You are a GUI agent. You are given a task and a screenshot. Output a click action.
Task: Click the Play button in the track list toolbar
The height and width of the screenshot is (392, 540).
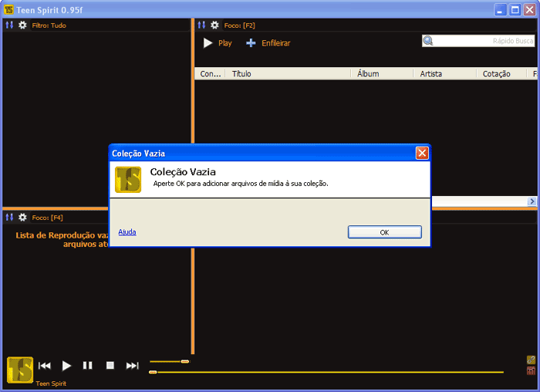tap(218, 43)
